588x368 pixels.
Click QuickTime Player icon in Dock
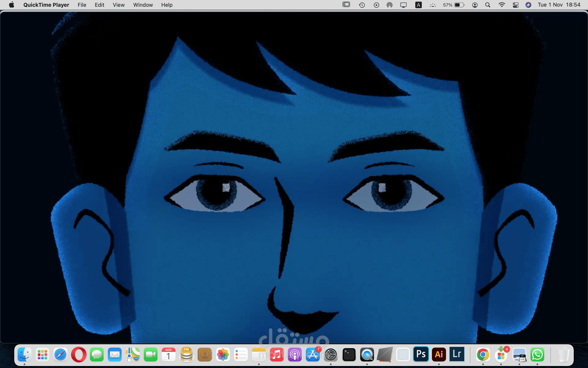(367, 354)
